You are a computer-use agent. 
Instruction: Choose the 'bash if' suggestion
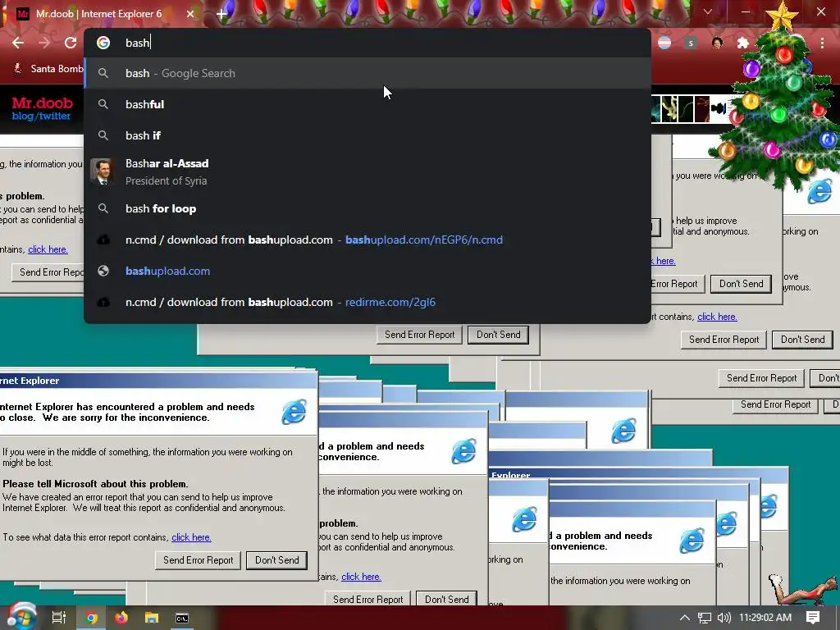[367, 135]
